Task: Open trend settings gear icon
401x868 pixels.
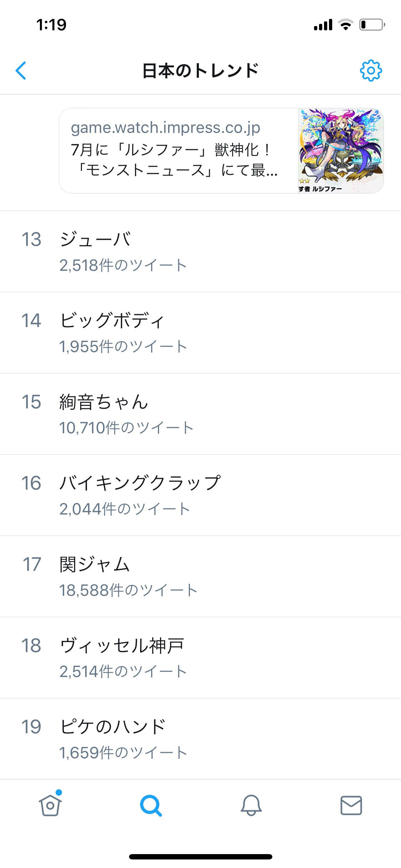Action: [x=371, y=71]
